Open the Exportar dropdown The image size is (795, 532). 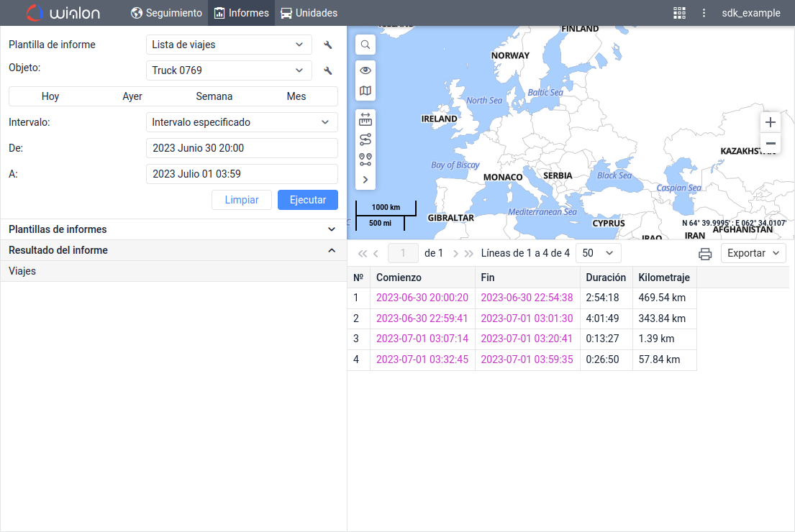753,253
